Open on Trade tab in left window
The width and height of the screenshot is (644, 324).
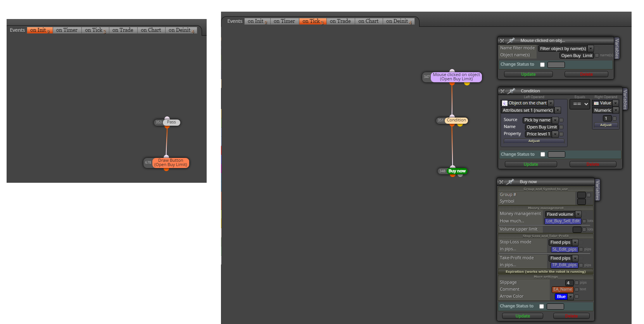pyautogui.click(x=123, y=30)
